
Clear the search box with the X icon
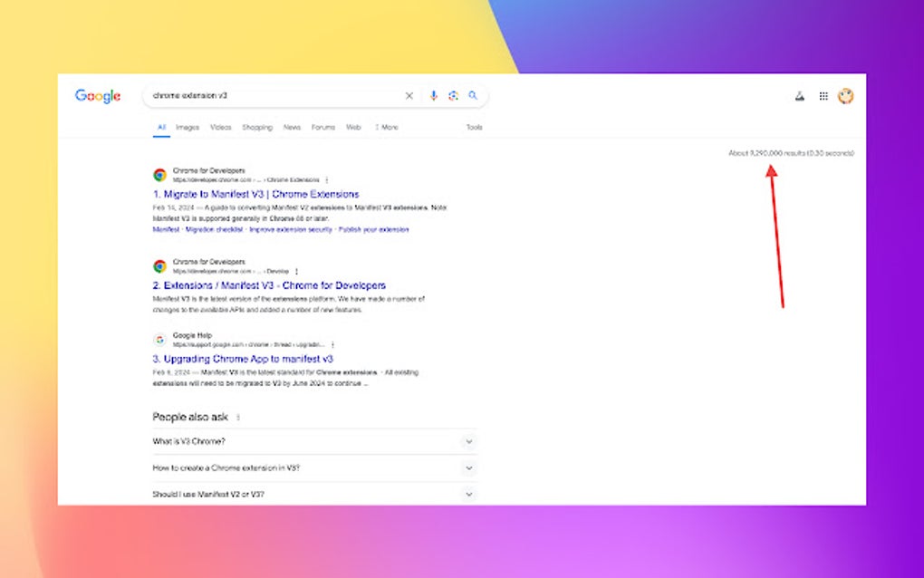(409, 95)
